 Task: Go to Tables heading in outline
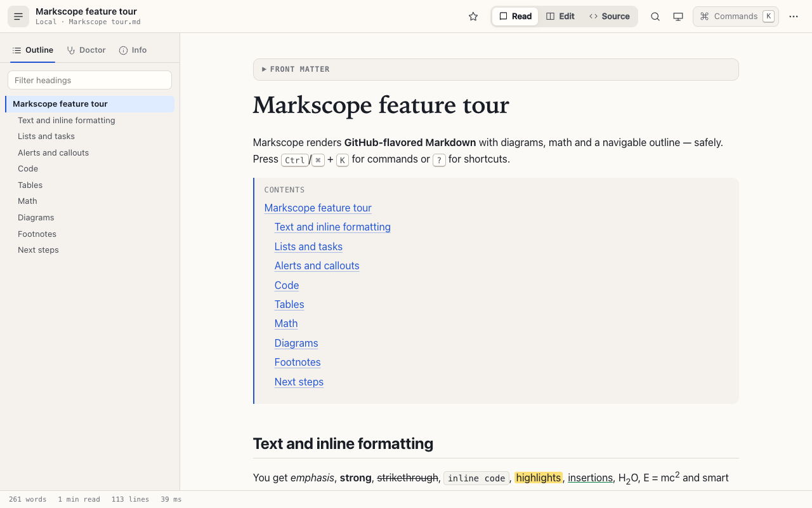point(89,185)
